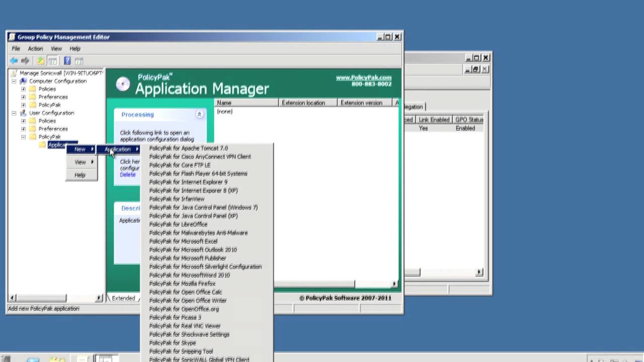Image resolution: width=644 pixels, height=362 pixels.
Task: Choose View in the context menu
Action: coord(82,162)
